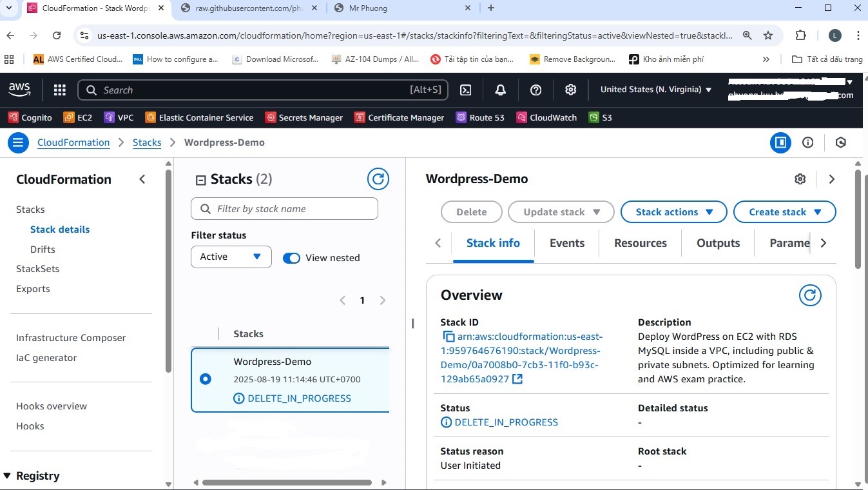
Task: Open the notifications bell icon
Action: (x=500, y=90)
